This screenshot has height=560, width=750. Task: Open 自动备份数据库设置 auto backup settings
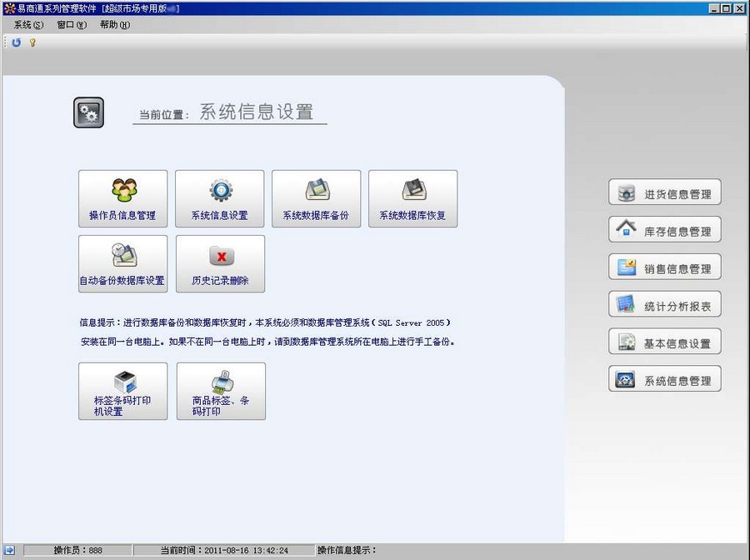pos(122,263)
